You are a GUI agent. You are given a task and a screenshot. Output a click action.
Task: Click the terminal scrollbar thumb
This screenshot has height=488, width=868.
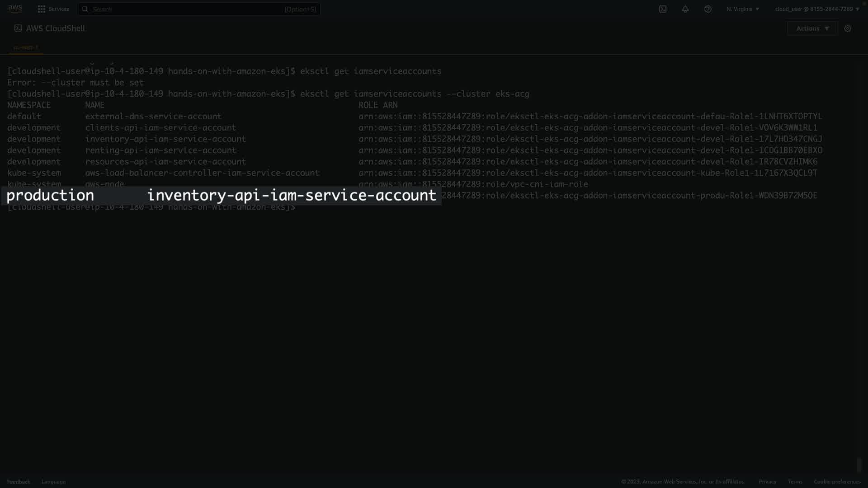click(x=859, y=465)
